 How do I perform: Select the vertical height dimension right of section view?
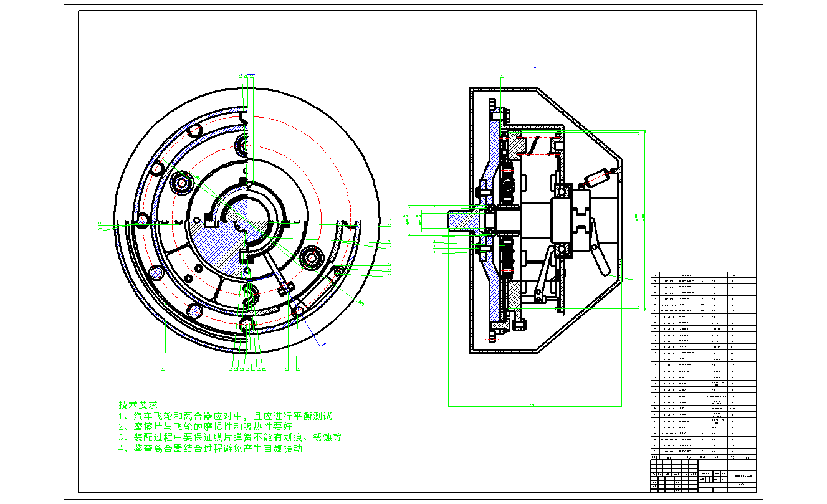(644, 218)
